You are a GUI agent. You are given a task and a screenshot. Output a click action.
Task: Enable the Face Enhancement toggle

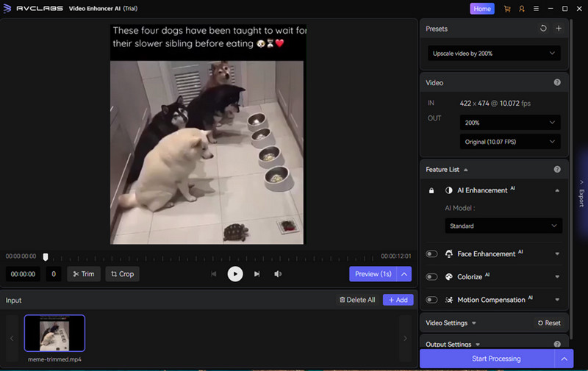(x=431, y=254)
